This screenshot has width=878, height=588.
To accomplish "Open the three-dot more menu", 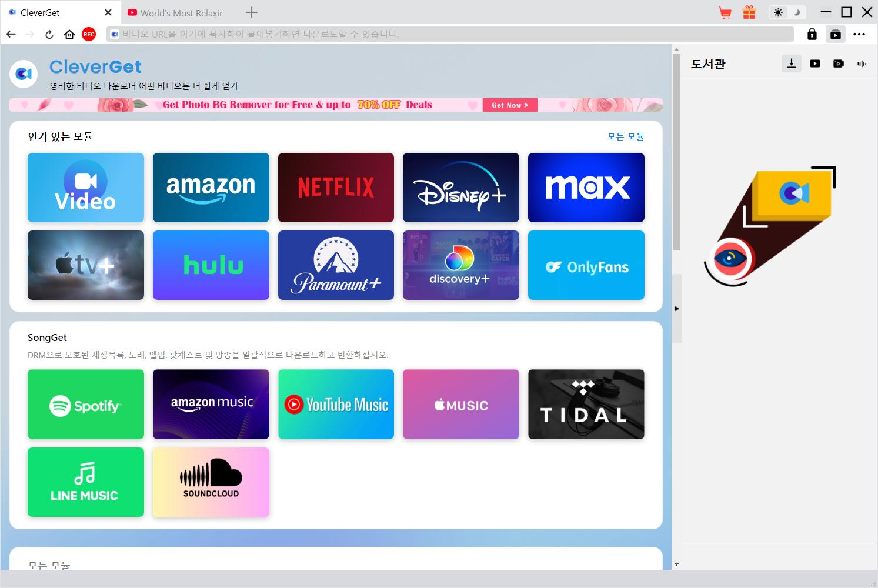I will [x=859, y=34].
